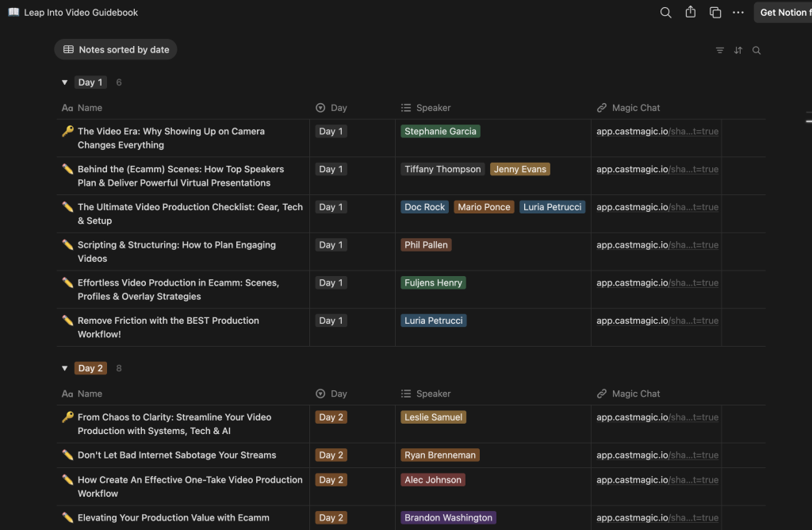Click the key icon for The Video Era
The image size is (812, 530).
(x=67, y=131)
